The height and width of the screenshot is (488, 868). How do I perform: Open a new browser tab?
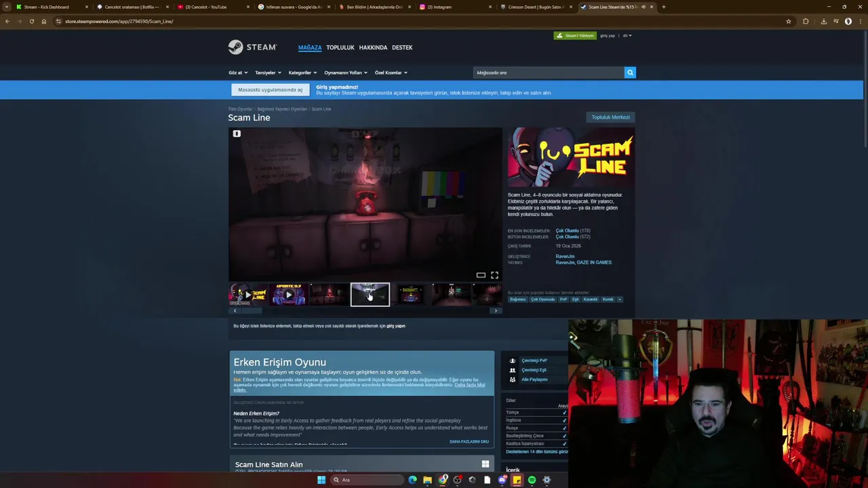coord(663,7)
